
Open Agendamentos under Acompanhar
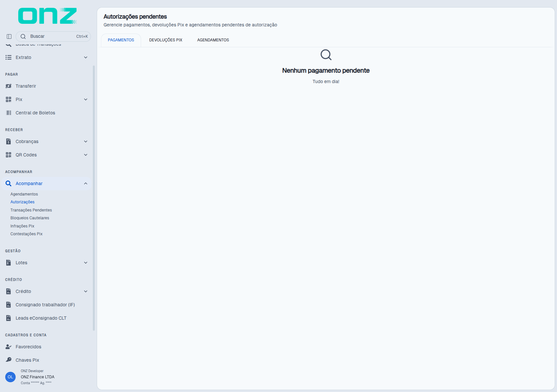pos(24,194)
